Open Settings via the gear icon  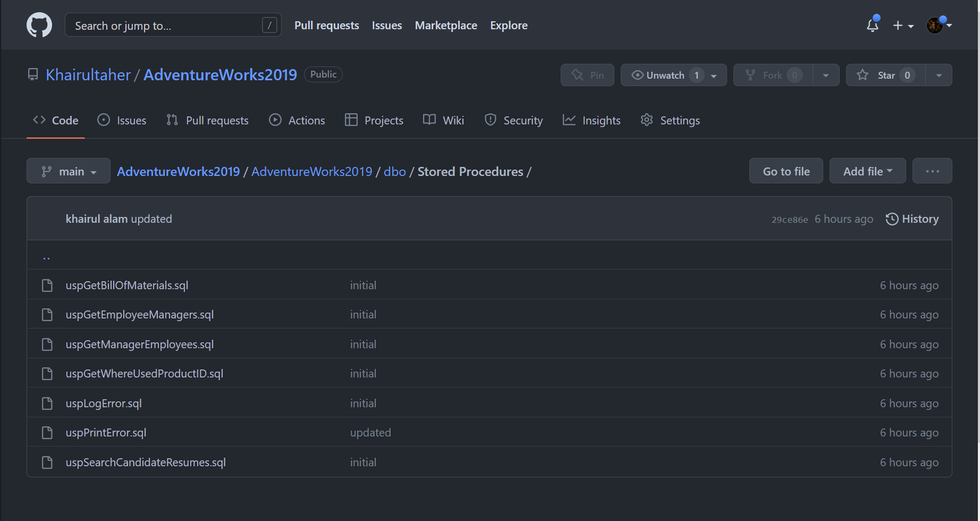pos(647,120)
